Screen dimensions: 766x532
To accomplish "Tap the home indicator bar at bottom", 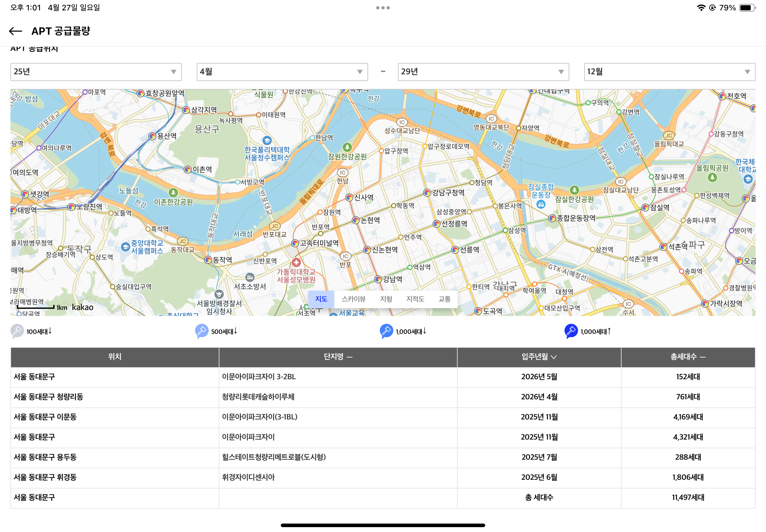I will [x=383, y=525].
